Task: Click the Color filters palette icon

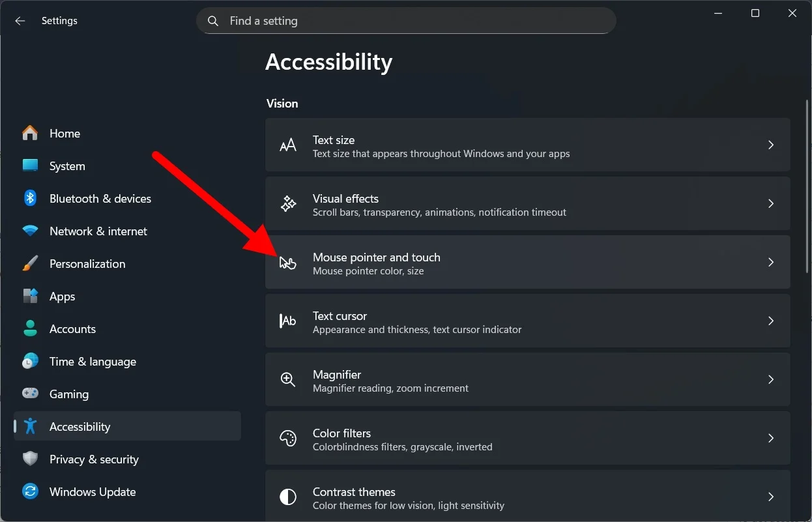Action: click(x=287, y=438)
